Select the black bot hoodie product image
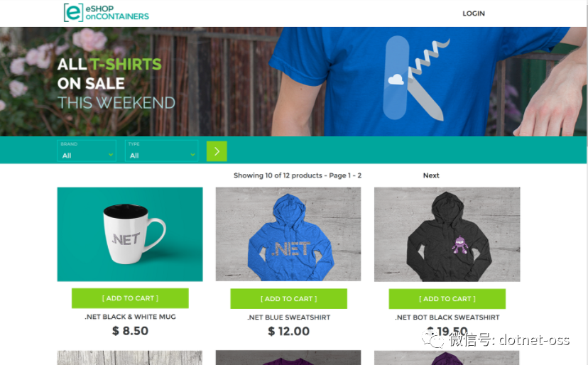Screen dimensions: 588x365 click(447, 234)
